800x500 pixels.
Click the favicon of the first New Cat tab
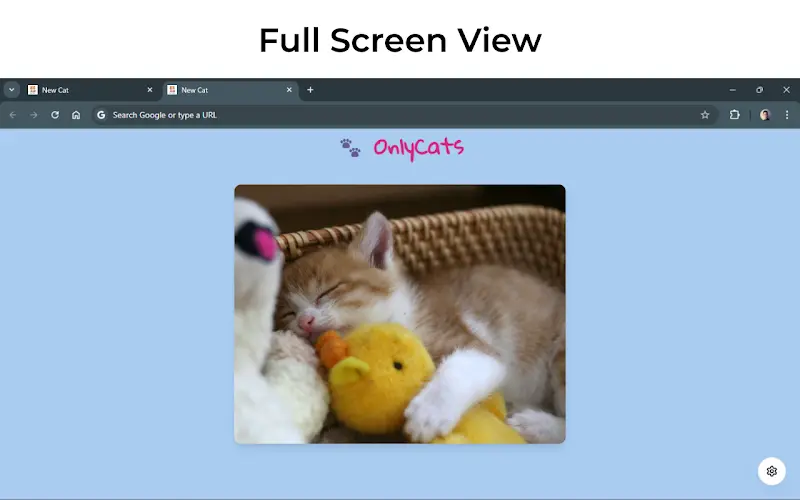point(33,90)
